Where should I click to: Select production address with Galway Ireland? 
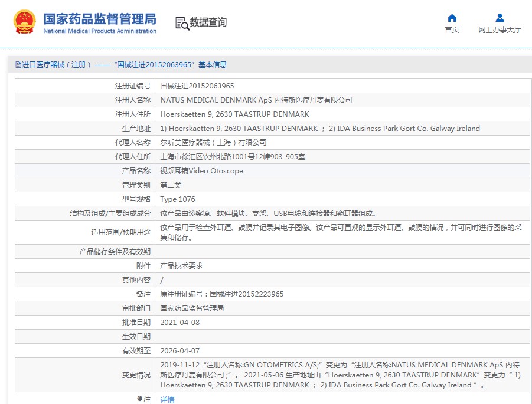320,129
